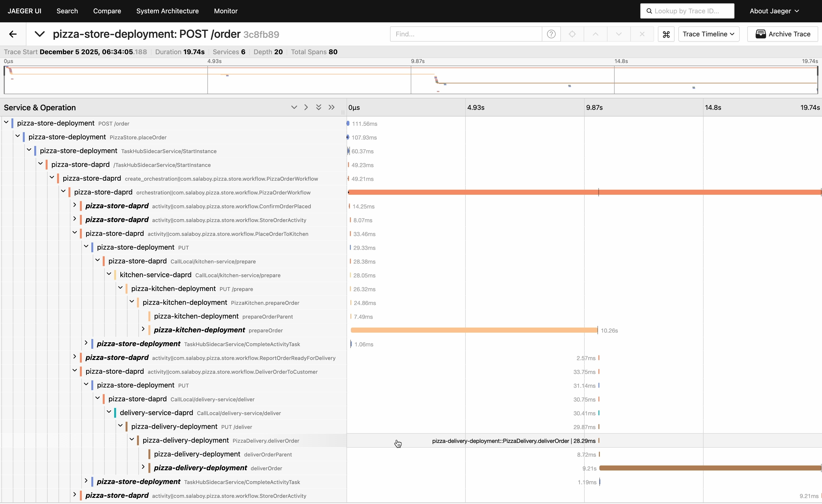This screenshot has width=822, height=504.
Task: Expand all spans with the double-right chevron
Action: point(331,107)
